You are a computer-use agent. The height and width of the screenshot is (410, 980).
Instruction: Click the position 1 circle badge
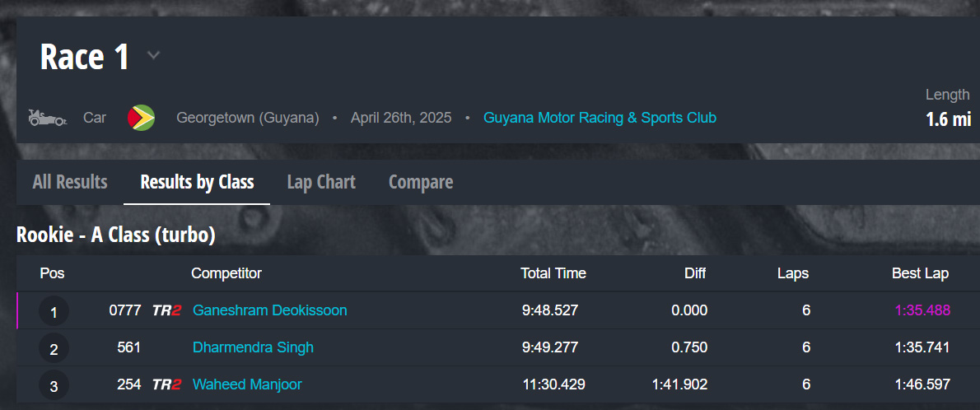[x=54, y=312]
